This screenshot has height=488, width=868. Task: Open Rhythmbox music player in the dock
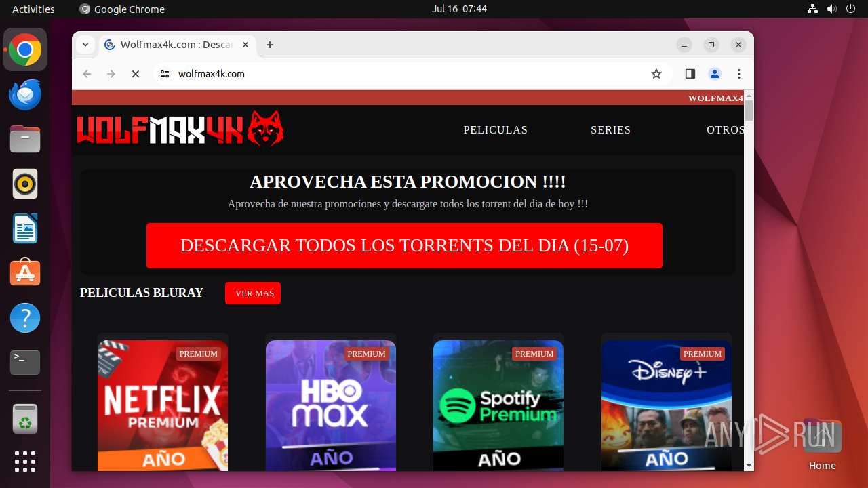pos(25,184)
